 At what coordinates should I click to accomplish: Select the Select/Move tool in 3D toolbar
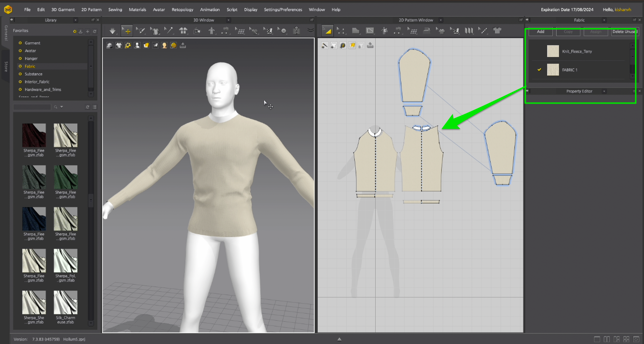tap(127, 30)
